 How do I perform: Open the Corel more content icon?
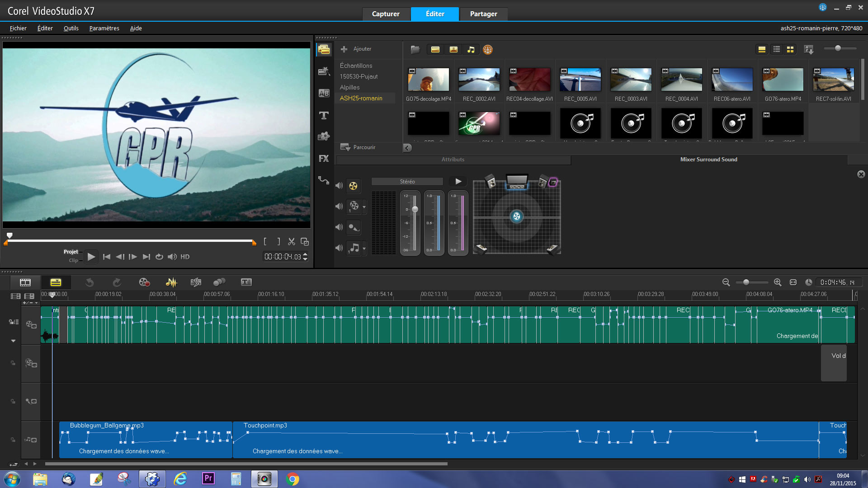(488, 50)
